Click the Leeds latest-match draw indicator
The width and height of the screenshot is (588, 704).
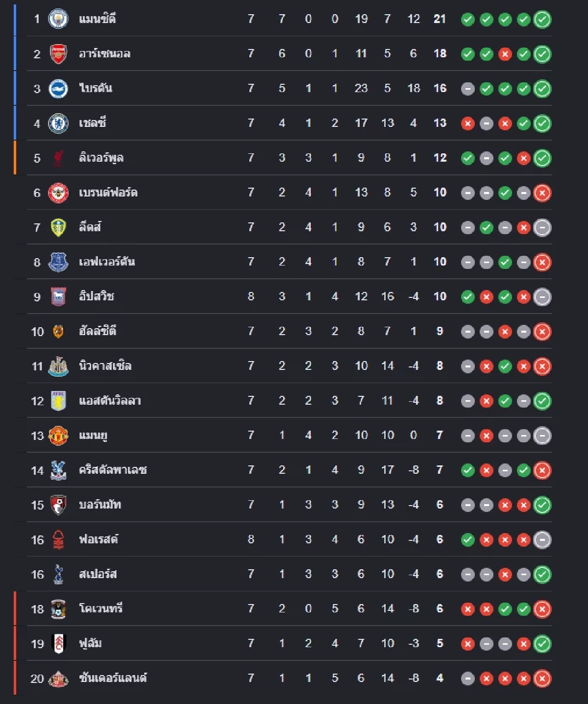click(542, 227)
